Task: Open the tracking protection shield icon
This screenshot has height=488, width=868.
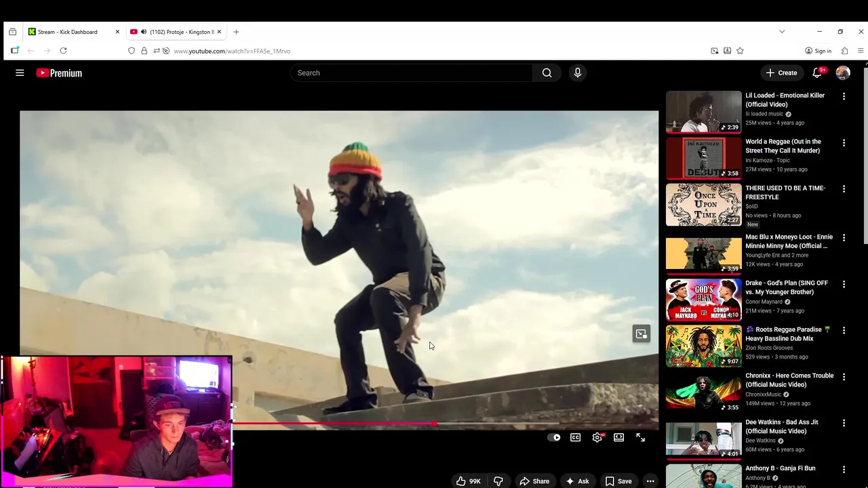Action: (x=132, y=51)
